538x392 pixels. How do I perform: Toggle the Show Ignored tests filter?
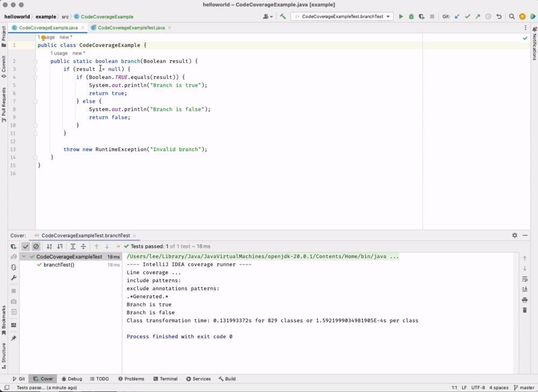click(36, 246)
